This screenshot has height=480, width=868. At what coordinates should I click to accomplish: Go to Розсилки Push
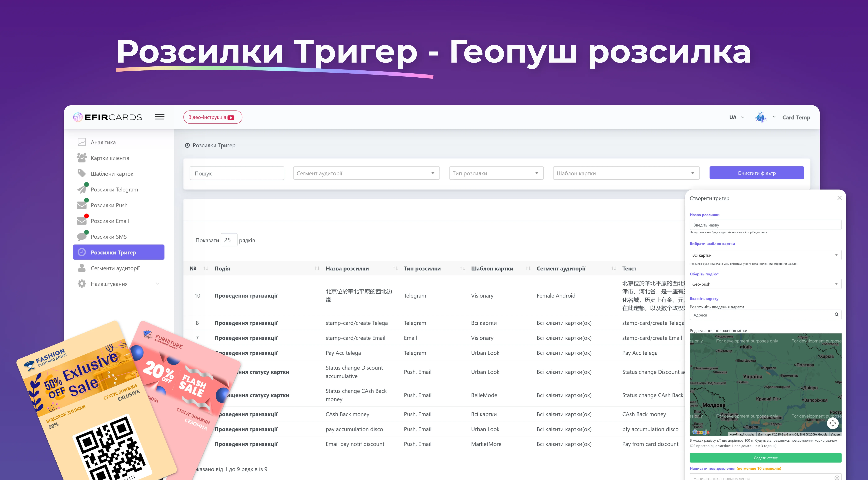109,205
